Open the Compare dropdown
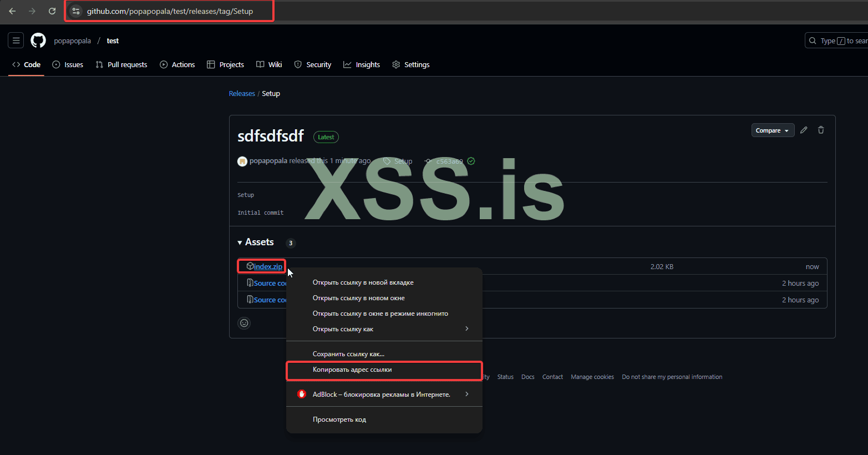The image size is (868, 455). pos(773,130)
